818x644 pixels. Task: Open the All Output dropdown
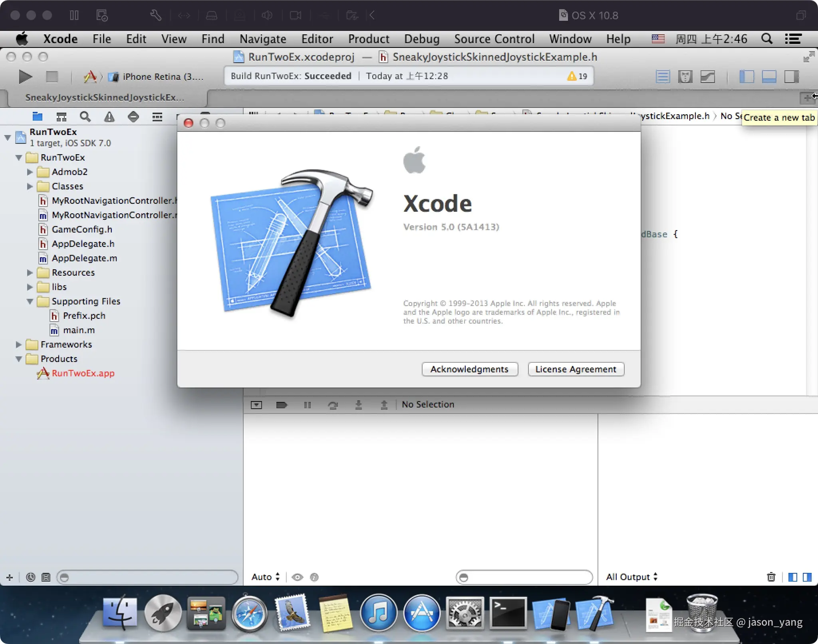click(631, 577)
